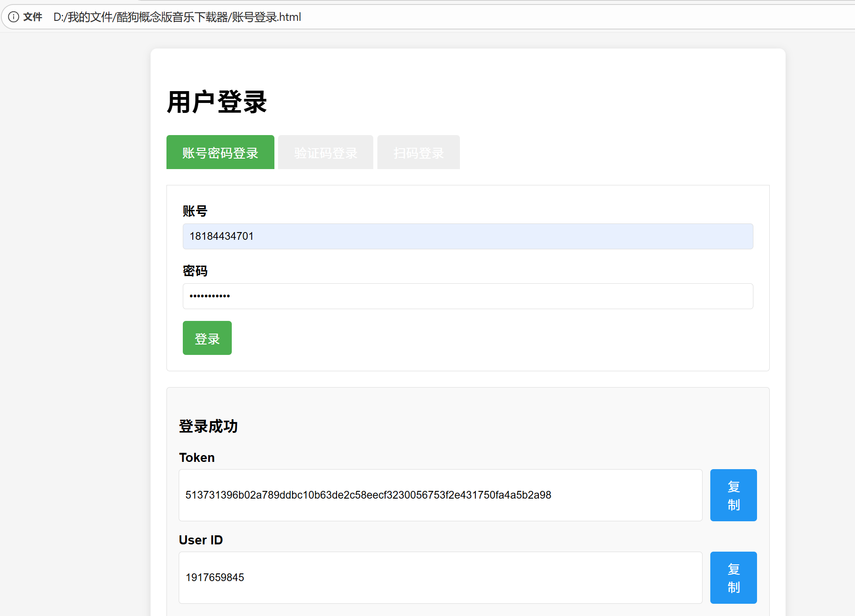Click inside the Token value box
Screen dimensions: 855x616
pos(440,495)
